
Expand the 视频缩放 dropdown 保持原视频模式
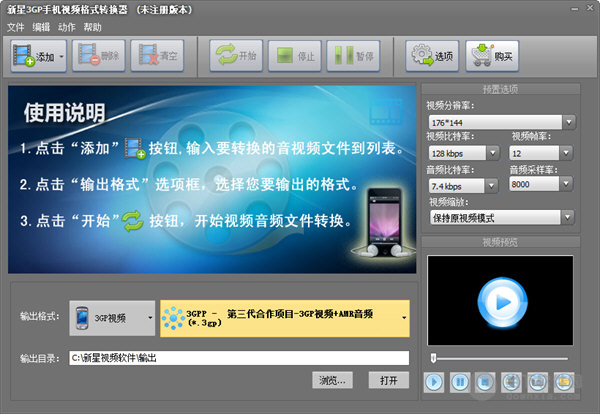point(568,217)
